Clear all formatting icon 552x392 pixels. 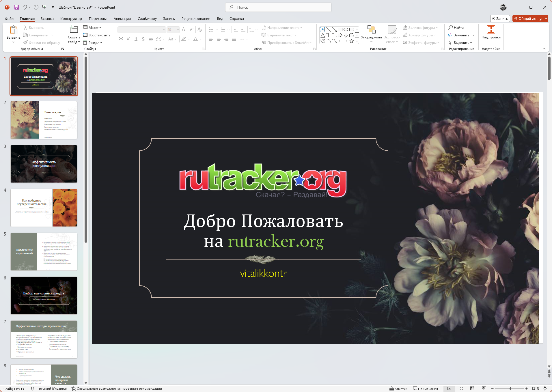point(199,29)
